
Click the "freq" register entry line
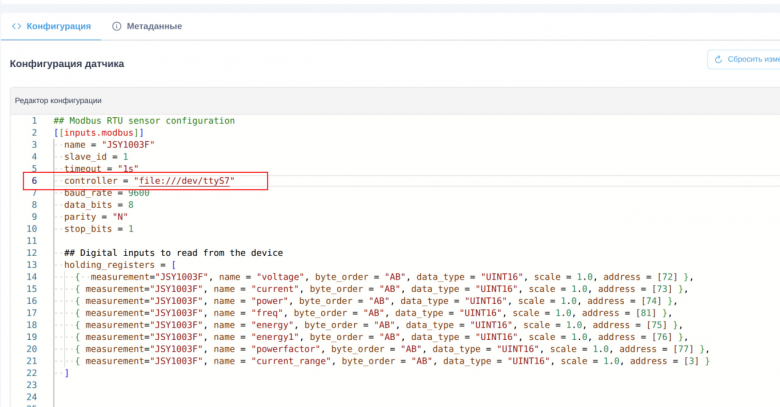click(374, 313)
